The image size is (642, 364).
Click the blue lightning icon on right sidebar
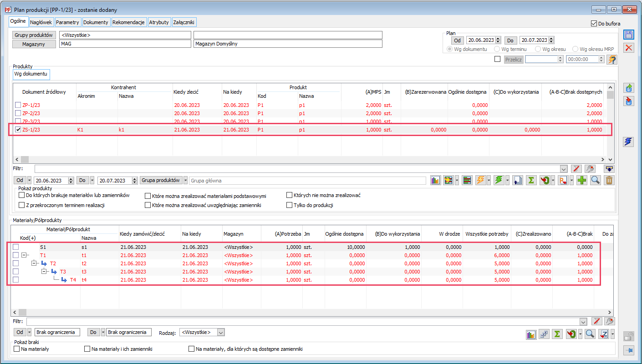pyautogui.click(x=629, y=142)
